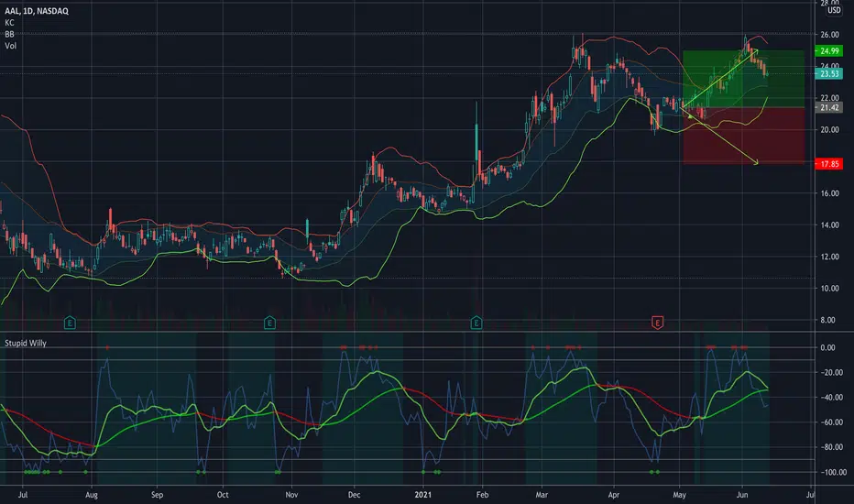Select the earnings E marker near February
The width and height of the screenshot is (854, 504).
point(476,323)
